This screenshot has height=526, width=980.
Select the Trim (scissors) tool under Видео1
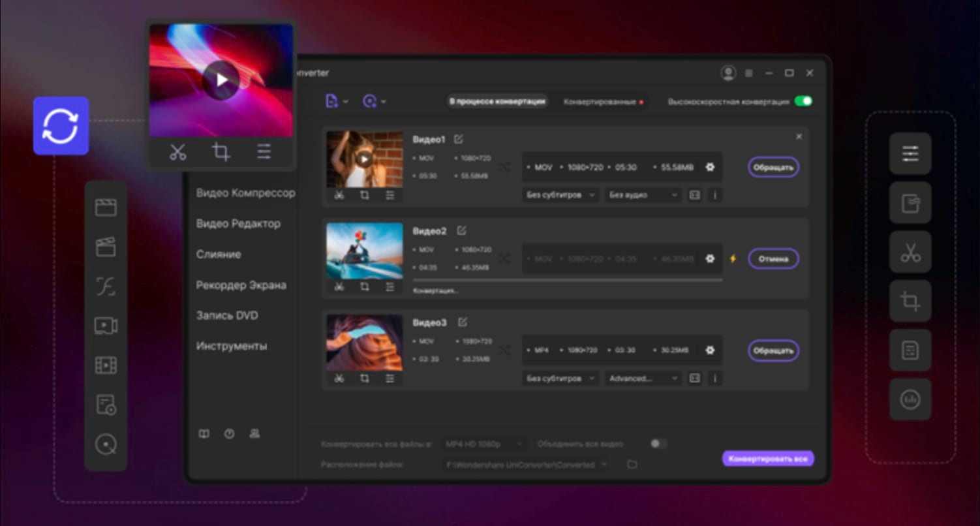(339, 194)
